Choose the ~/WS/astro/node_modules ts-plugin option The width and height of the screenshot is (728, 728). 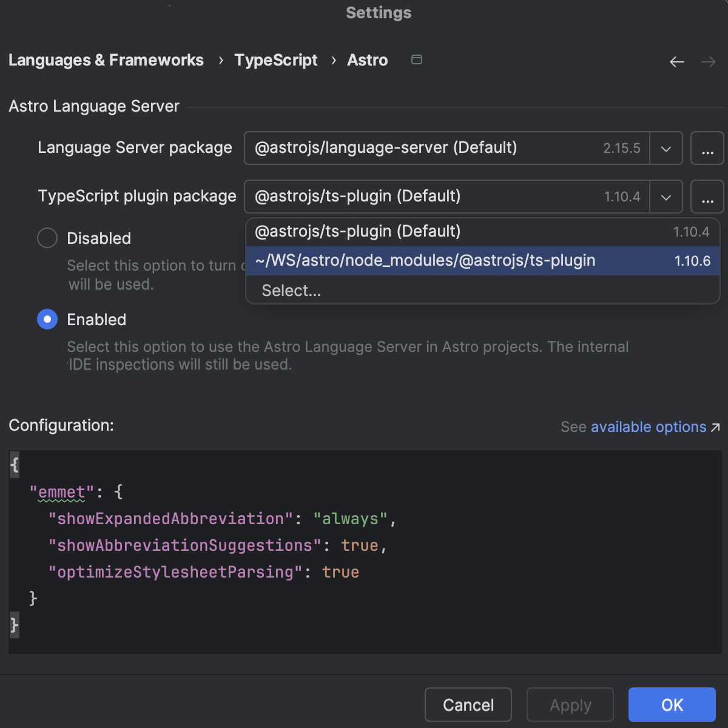point(482,261)
